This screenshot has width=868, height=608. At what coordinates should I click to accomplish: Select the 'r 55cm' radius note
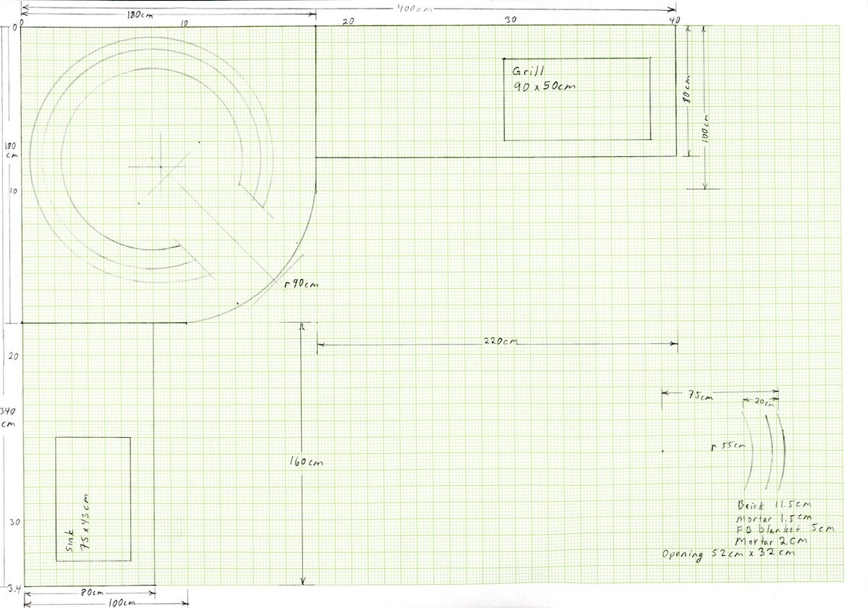pos(727,447)
